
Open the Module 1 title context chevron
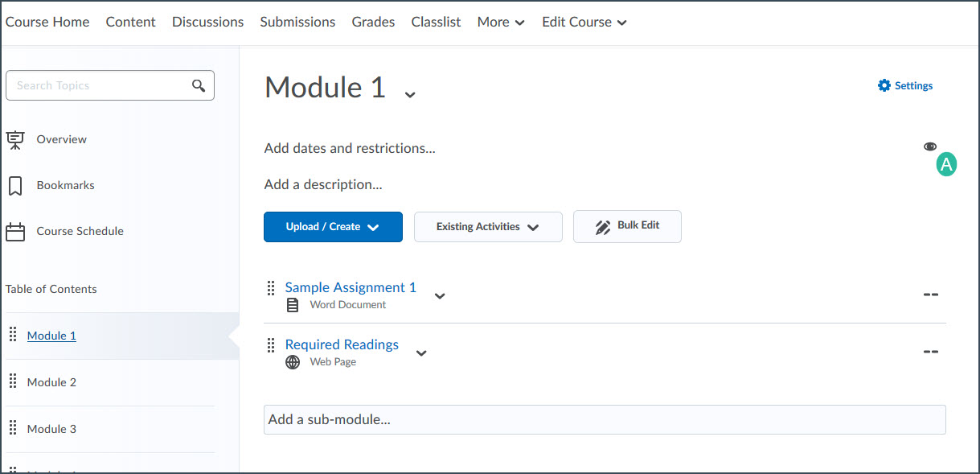coord(410,94)
